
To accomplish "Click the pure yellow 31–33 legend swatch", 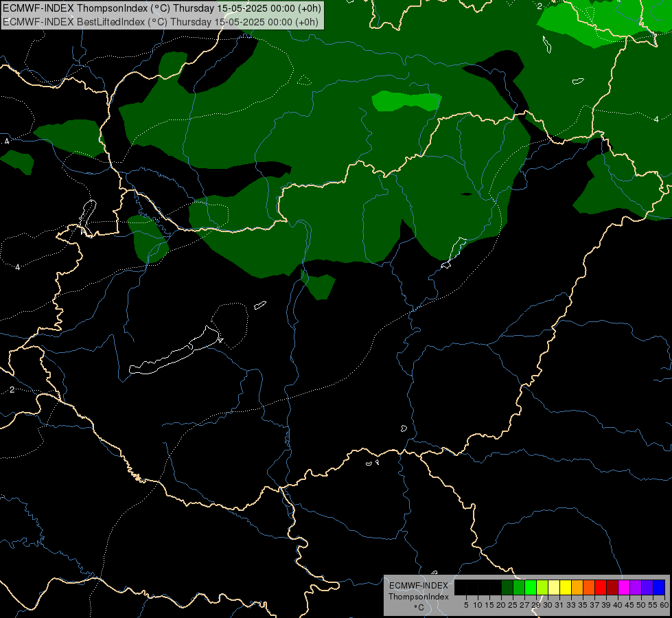I will click(566, 587).
